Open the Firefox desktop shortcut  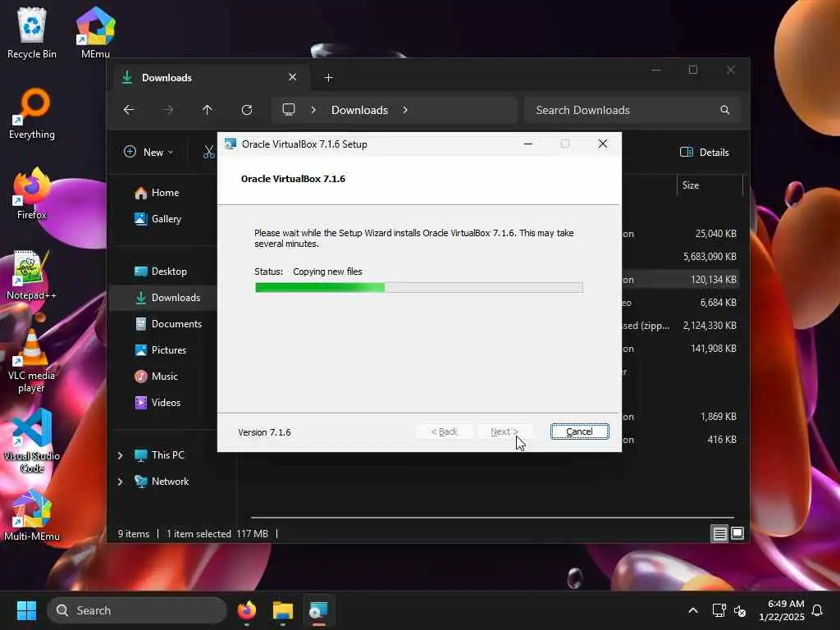[32, 194]
